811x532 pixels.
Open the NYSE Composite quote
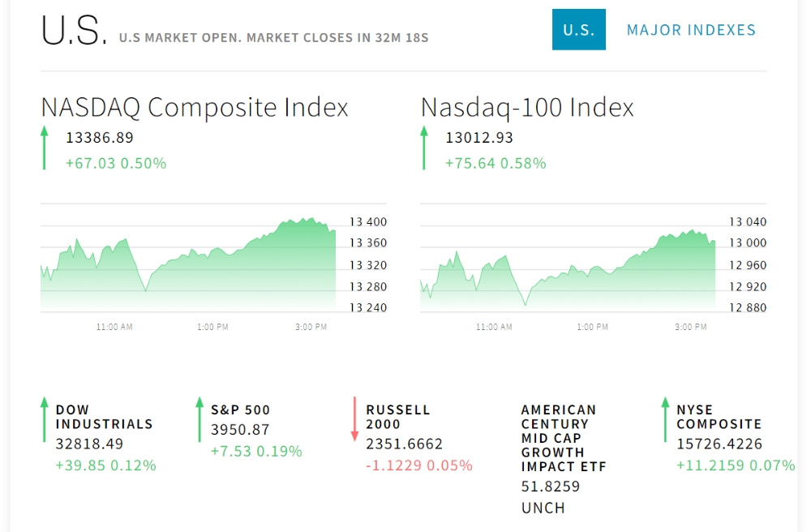click(719, 417)
